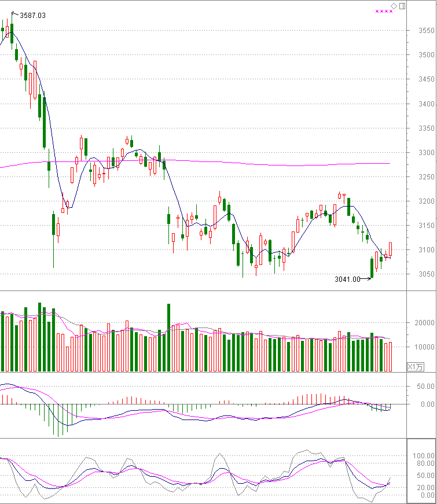Click the 3041.00 low price label
This screenshot has width=437, height=504.
pyautogui.click(x=347, y=279)
